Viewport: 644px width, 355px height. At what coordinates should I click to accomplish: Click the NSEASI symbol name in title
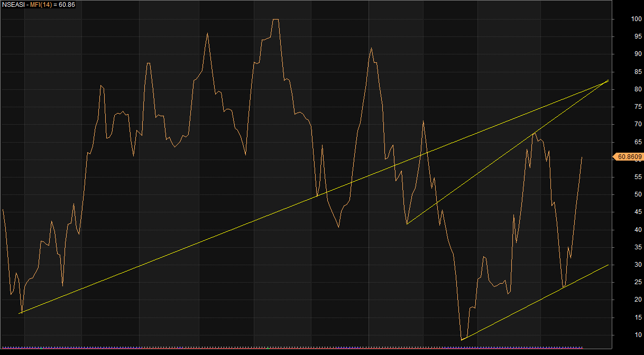(12, 5)
